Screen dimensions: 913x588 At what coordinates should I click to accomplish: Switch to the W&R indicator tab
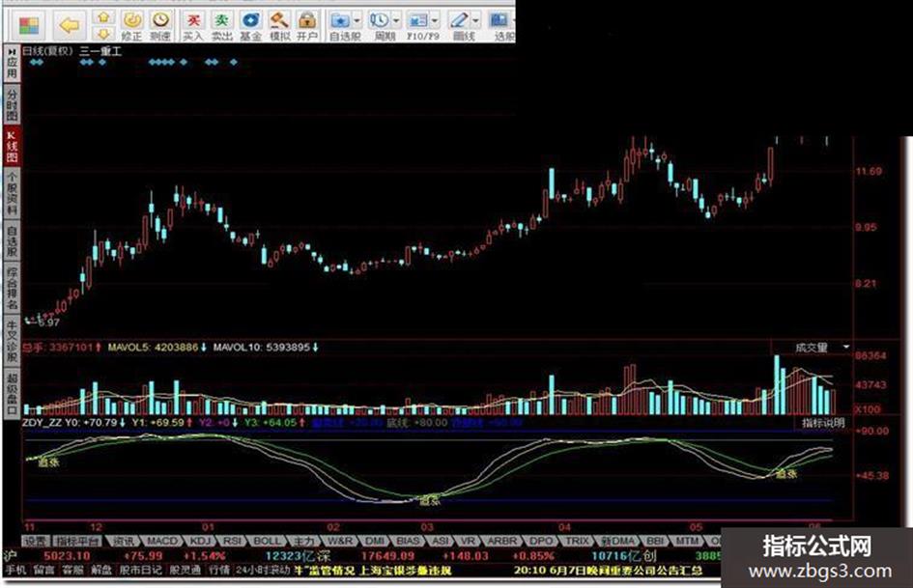(340, 542)
